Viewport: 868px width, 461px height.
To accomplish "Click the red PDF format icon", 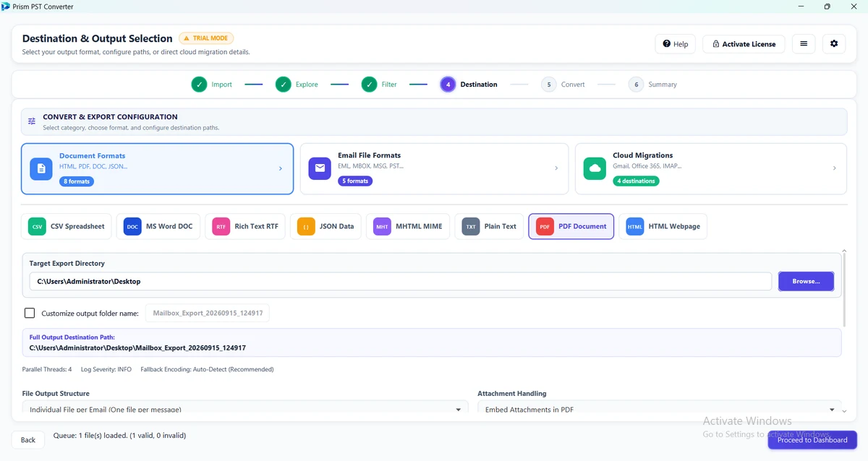I will click(545, 226).
